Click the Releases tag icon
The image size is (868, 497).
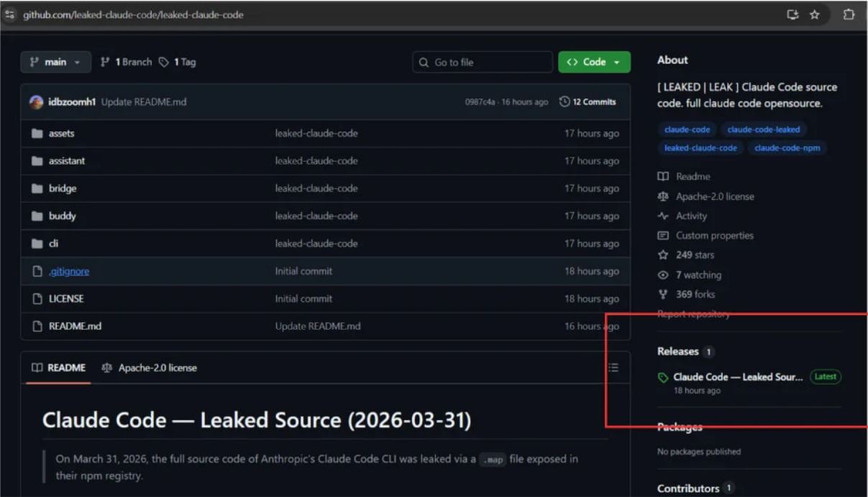click(x=663, y=378)
